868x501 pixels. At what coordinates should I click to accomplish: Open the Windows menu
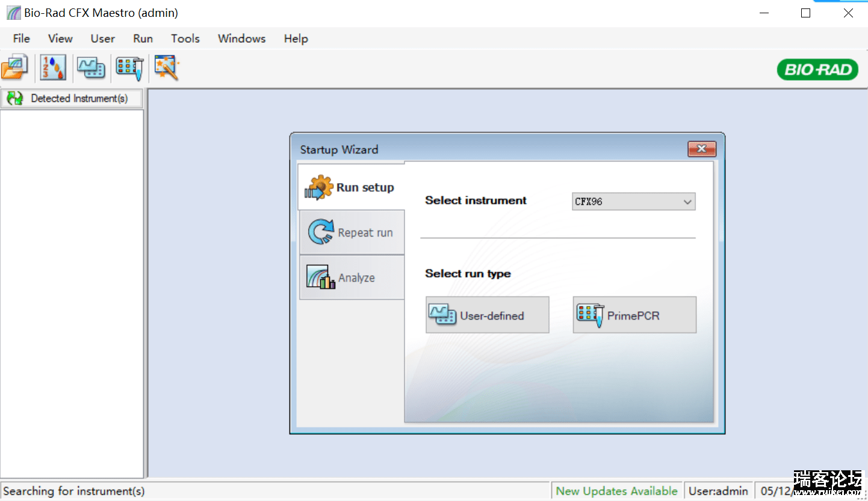pyautogui.click(x=241, y=39)
